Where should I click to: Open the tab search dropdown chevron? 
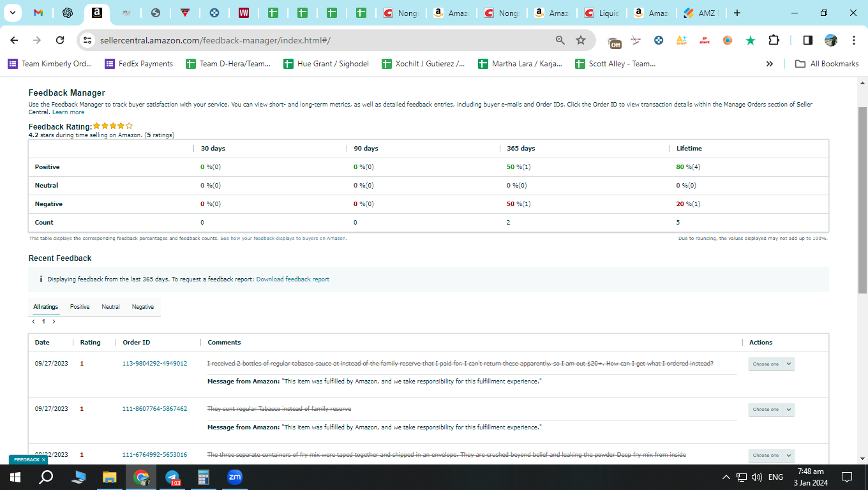[12, 13]
